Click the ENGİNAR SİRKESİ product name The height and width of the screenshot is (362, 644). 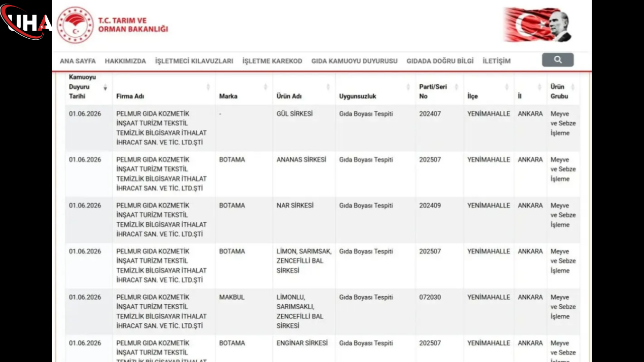(302, 343)
